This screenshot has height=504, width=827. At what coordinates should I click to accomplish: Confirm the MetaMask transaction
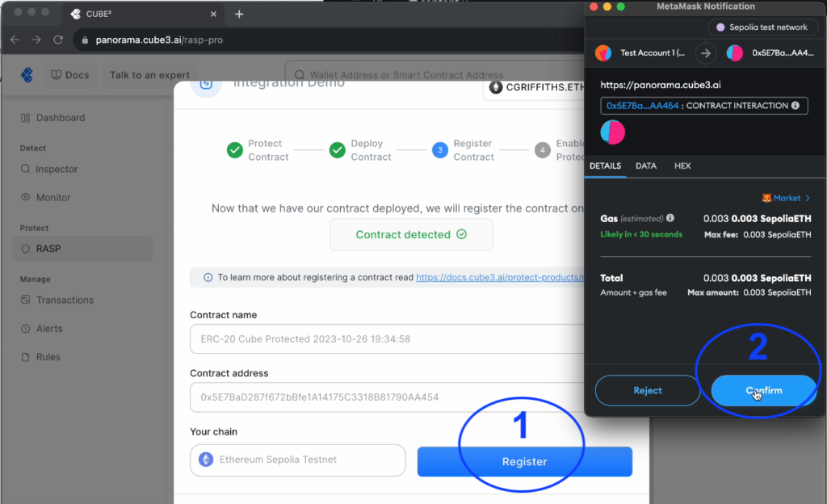tap(764, 391)
